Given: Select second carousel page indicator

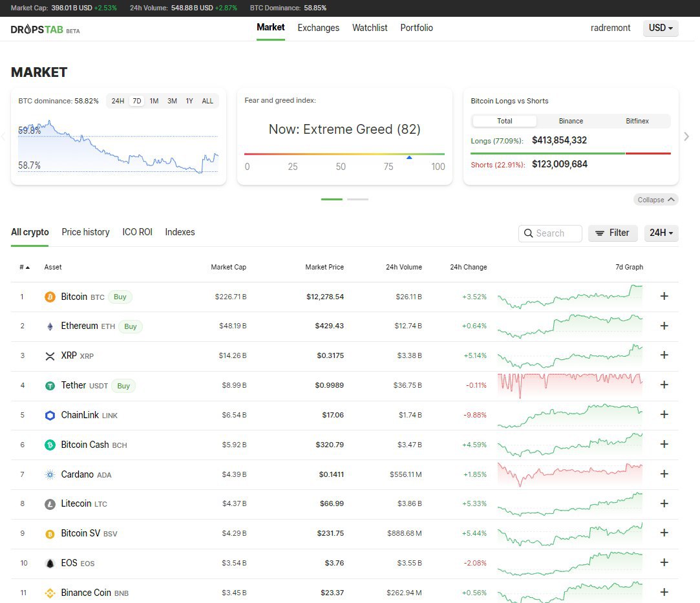Looking at the screenshot, I should tap(357, 199).
